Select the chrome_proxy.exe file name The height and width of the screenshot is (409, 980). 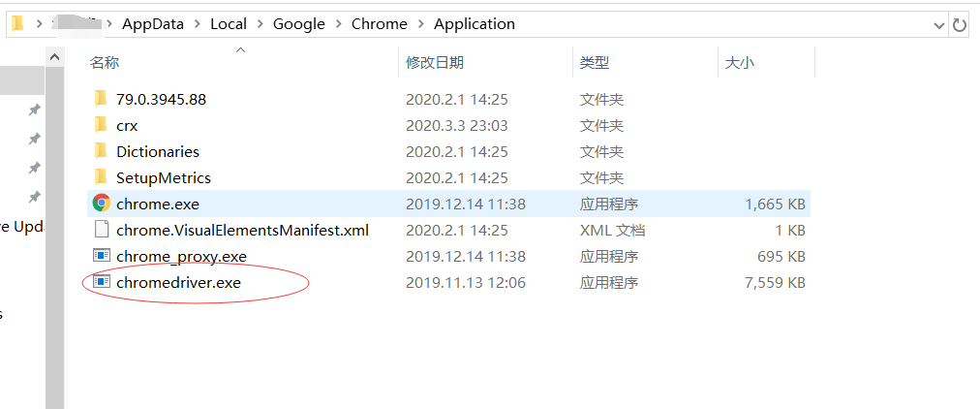[x=181, y=257]
